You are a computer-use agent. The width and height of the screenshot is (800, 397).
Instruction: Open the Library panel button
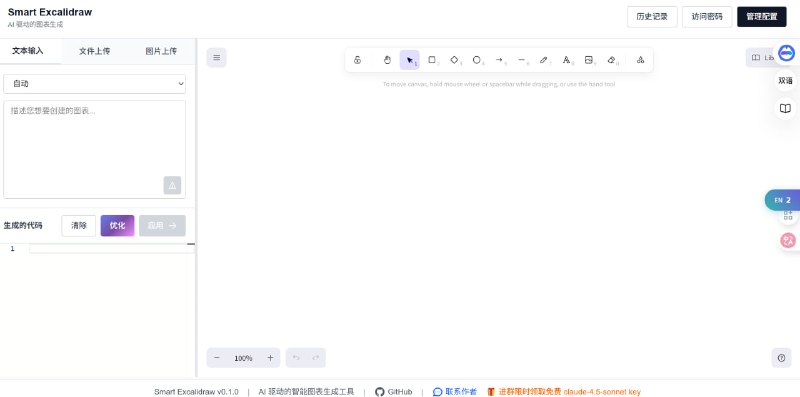click(762, 57)
